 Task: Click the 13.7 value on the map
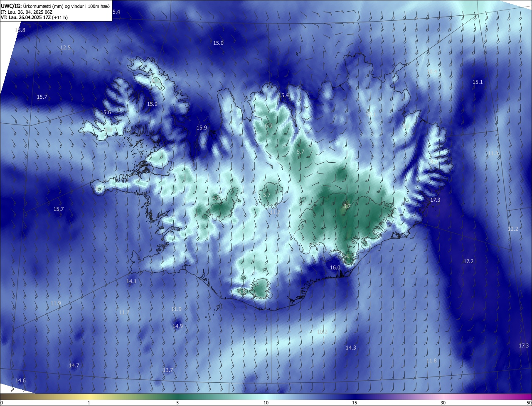[167, 370]
